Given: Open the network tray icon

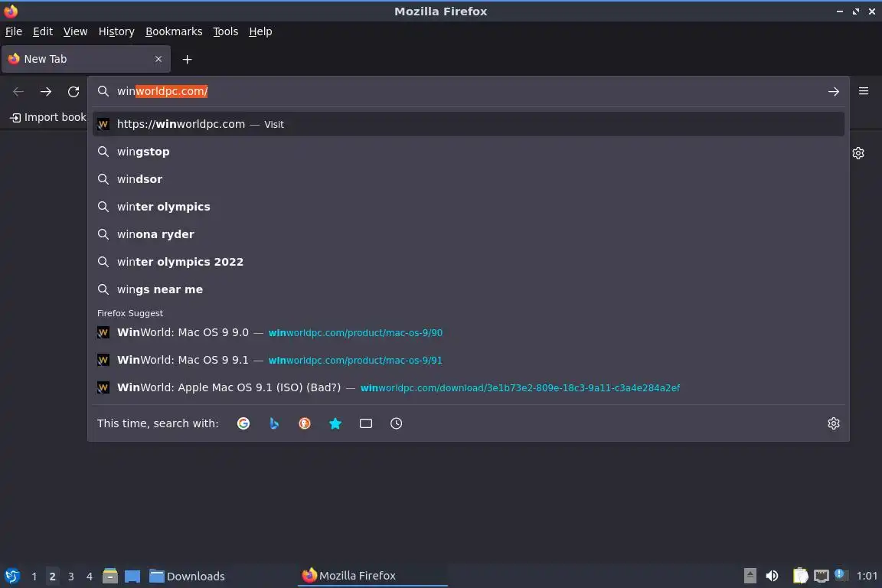Looking at the screenshot, I should pyautogui.click(x=822, y=576).
